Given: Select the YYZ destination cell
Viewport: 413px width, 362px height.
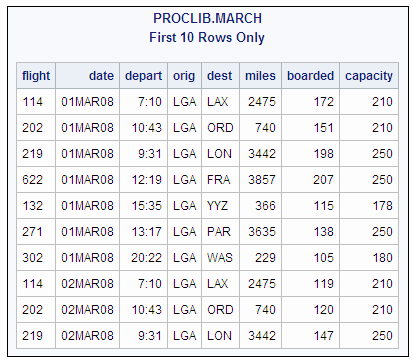Looking at the screenshot, I should (x=220, y=206).
